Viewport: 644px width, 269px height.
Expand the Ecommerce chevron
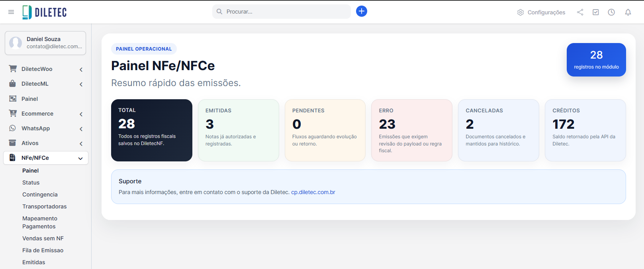[81, 114]
